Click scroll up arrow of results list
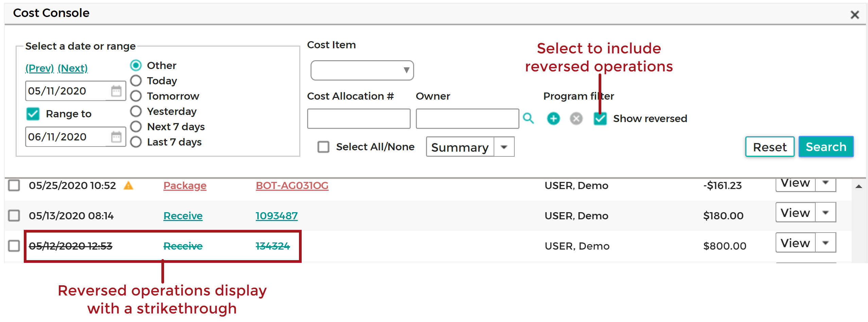The height and width of the screenshot is (322, 868). point(859,186)
